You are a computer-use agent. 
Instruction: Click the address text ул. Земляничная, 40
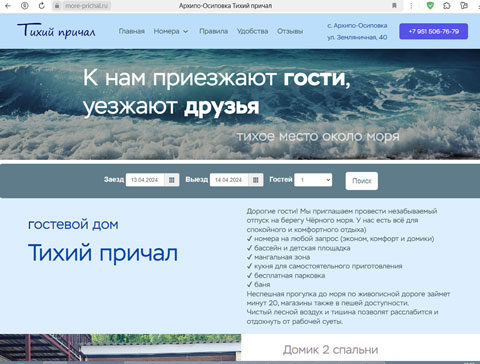[357, 37]
